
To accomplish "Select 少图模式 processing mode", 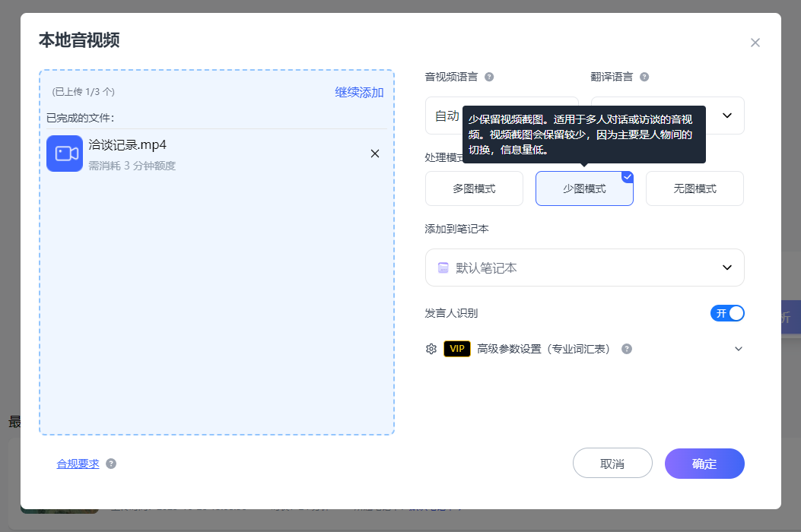I will [x=584, y=188].
